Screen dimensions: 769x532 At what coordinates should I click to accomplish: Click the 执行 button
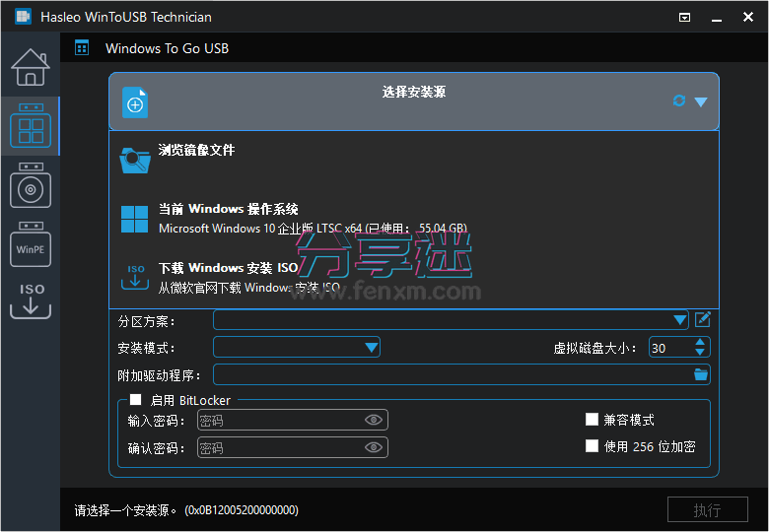[x=706, y=509]
